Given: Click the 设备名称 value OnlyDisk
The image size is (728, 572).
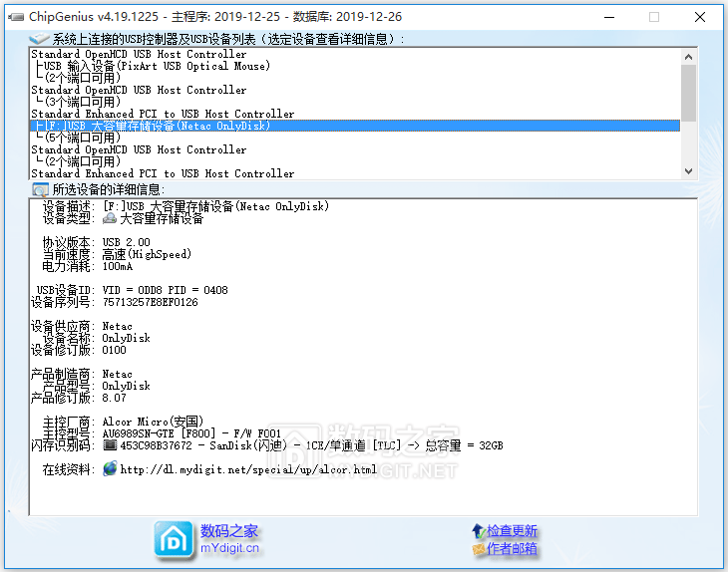Looking at the screenshot, I should (x=127, y=338).
